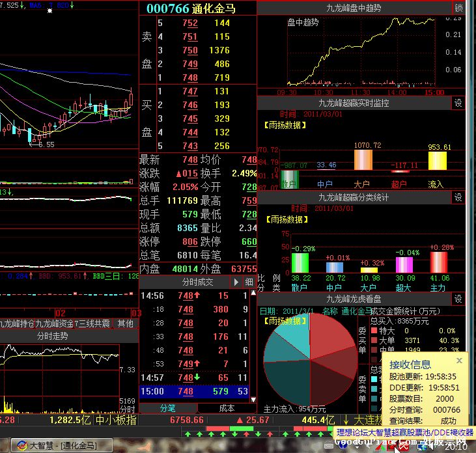The width and height of the screenshot is (476, 453).
Task: Click sell level 1 price 748
Action: [x=190, y=77]
